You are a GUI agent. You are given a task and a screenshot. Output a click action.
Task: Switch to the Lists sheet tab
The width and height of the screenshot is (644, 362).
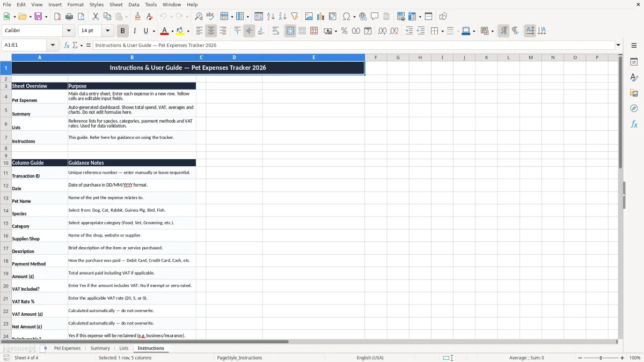coord(123,348)
